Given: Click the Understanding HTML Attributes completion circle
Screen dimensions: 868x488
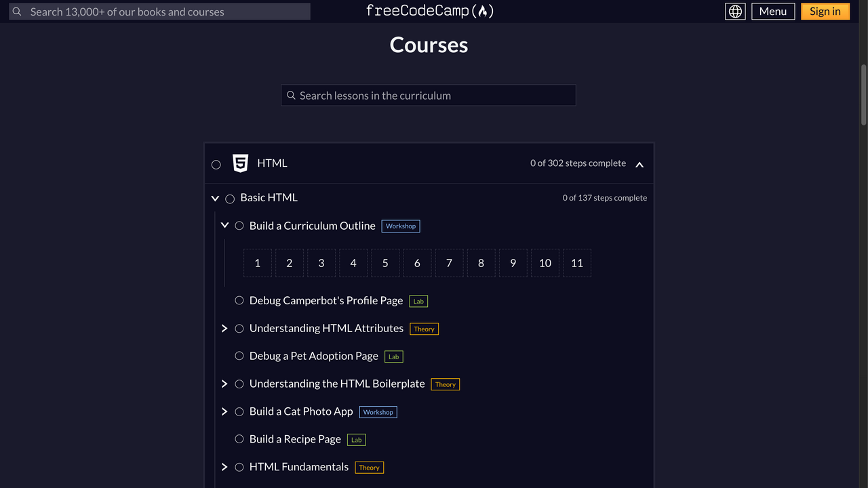Looking at the screenshot, I should [239, 328].
